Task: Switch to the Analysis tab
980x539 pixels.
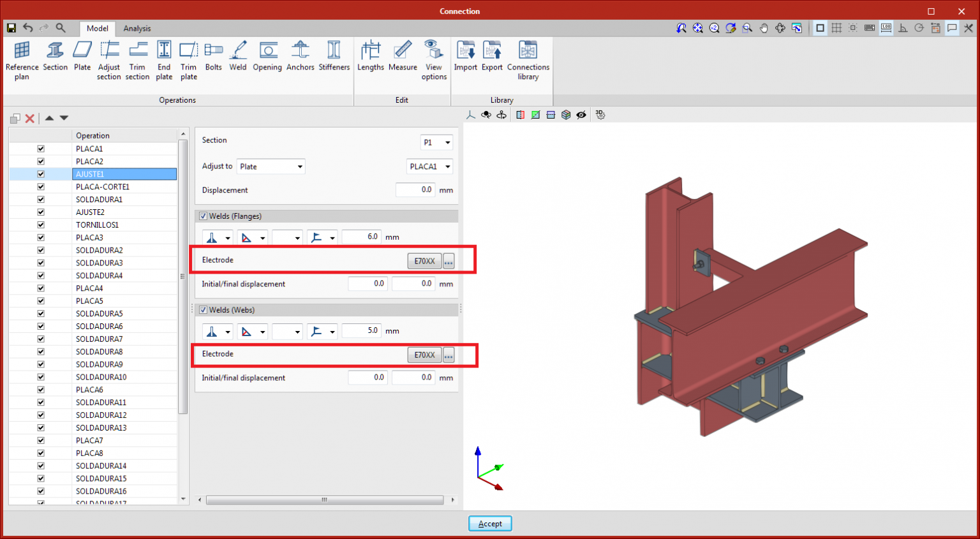Action: pos(137,28)
